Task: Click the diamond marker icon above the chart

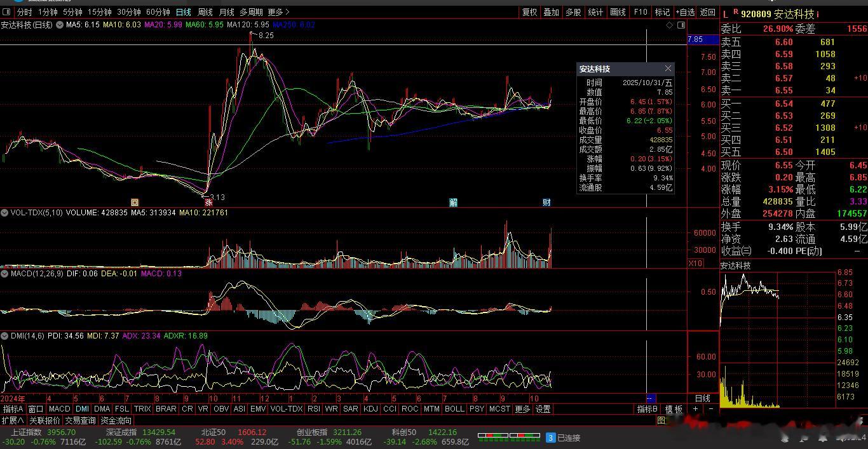Action: (x=669, y=25)
